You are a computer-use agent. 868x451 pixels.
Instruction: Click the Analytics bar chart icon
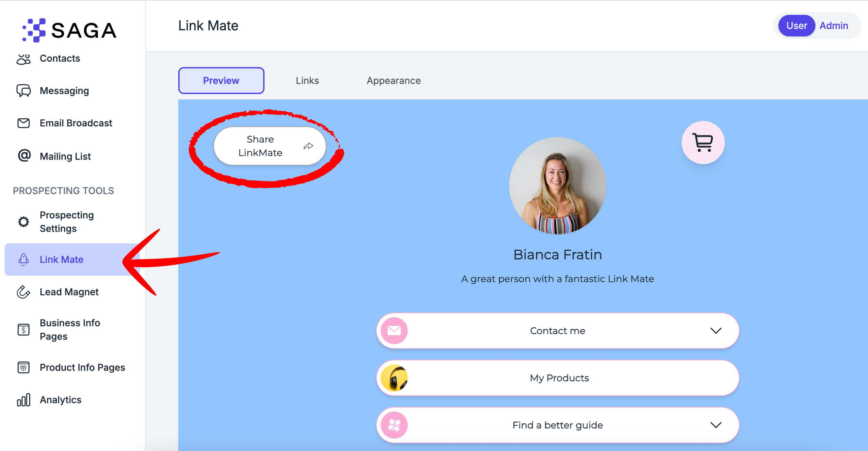click(x=24, y=400)
